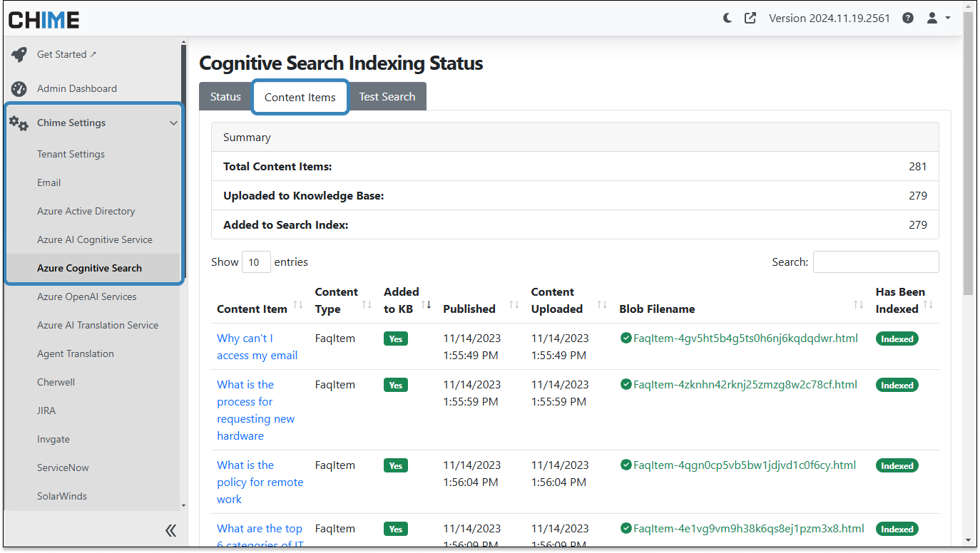The height and width of the screenshot is (553, 980).
Task: Open ServiceNow settings
Action: [63, 468]
